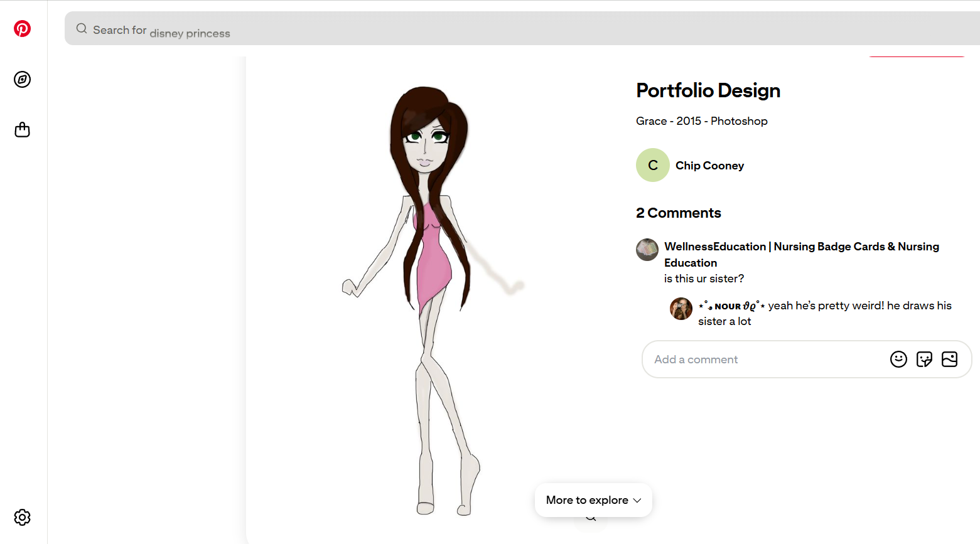Open Chip Cooney's green avatar
980x544 pixels.
pos(653,165)
